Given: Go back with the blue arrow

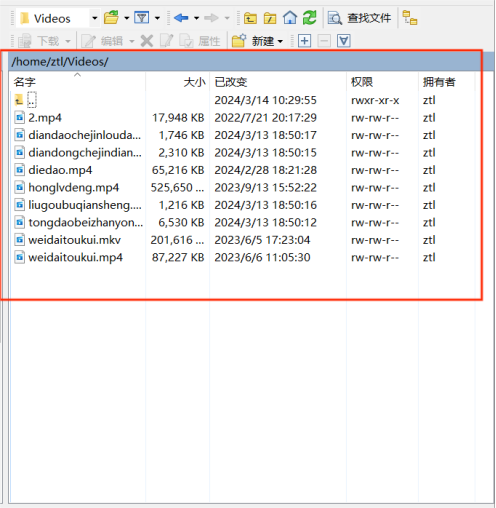Looking at the screenshot, I should pyautogui.click(x=181, y=18).
